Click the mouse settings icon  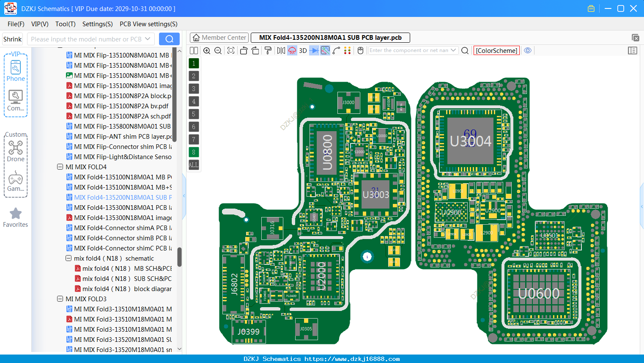360,51
